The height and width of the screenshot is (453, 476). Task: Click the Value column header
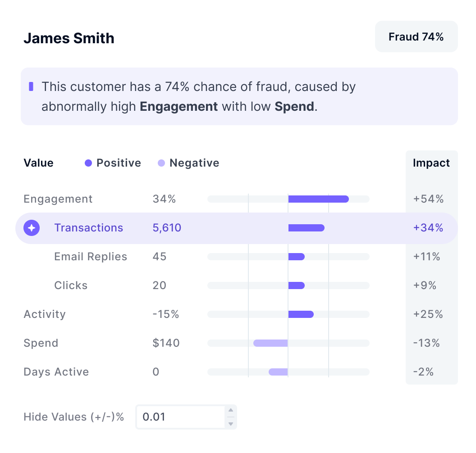pyautogui.click(x=38, y=163)
